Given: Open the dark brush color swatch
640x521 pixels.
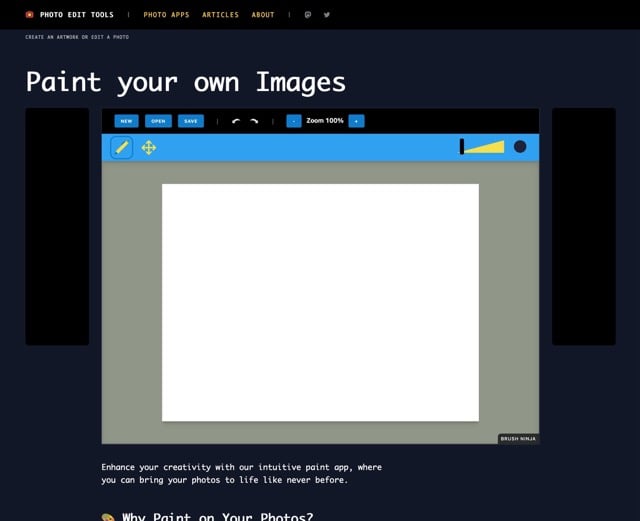Looking at the screenshot, I should coord(520,147).
